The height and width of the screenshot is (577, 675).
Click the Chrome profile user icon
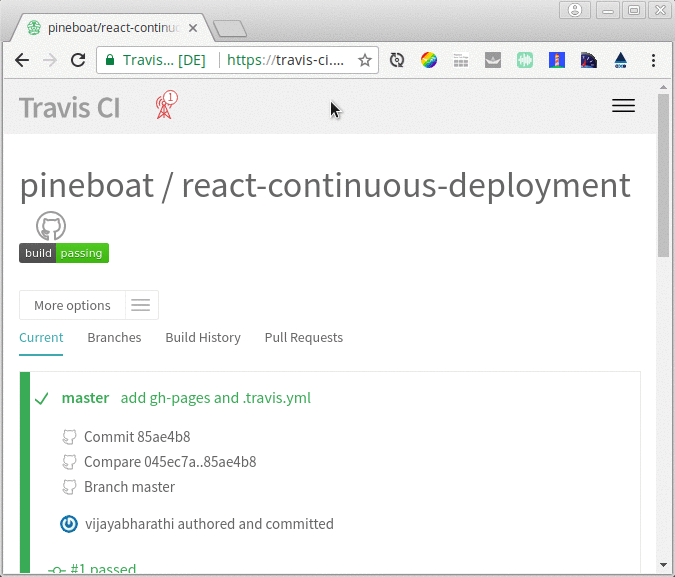pyautogui.click(x=575, y=10)
